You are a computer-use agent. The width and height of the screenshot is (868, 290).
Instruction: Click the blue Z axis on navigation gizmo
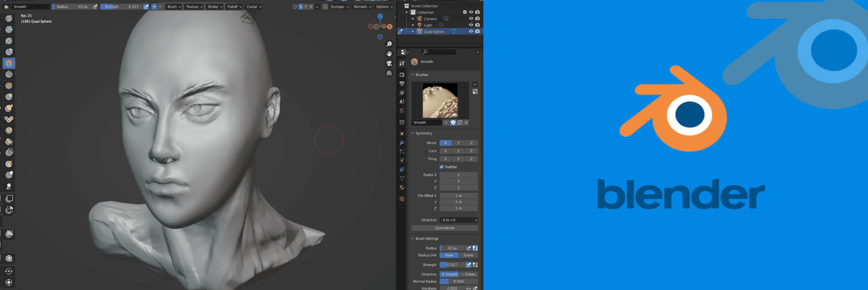(380, 16)
